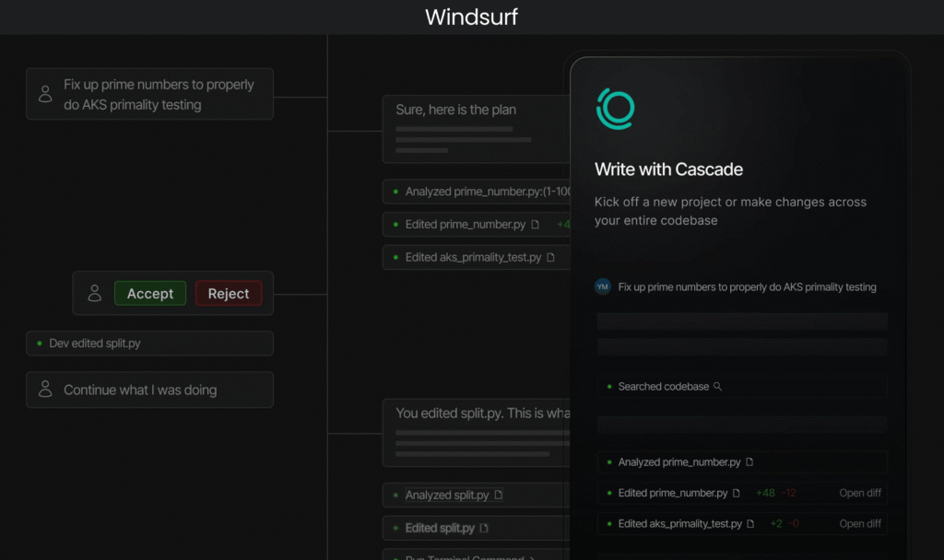The height and width of the screenshot is (560, 944).
Task: Click the Cascade green swirl logo
Action: click(615, 109)
